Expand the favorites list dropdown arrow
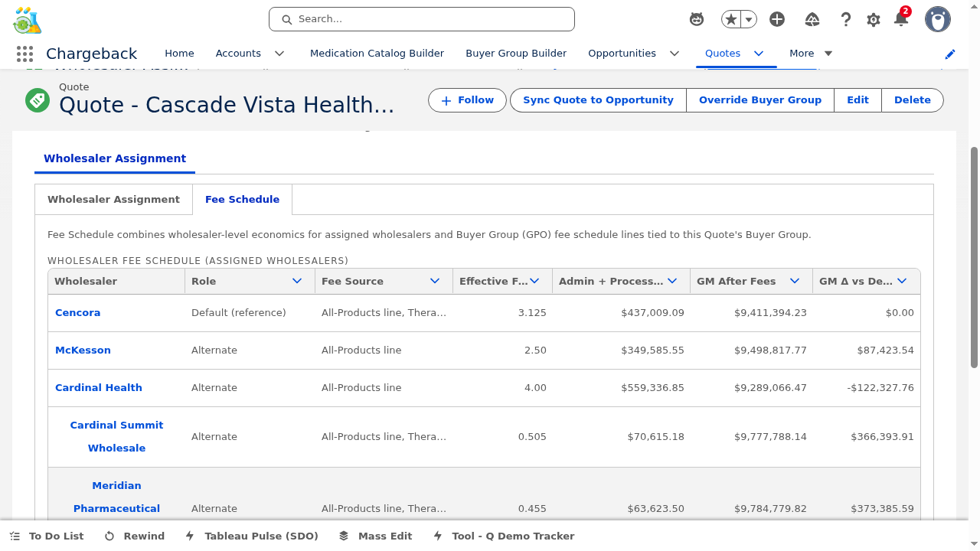 click(x=749, y=19)
